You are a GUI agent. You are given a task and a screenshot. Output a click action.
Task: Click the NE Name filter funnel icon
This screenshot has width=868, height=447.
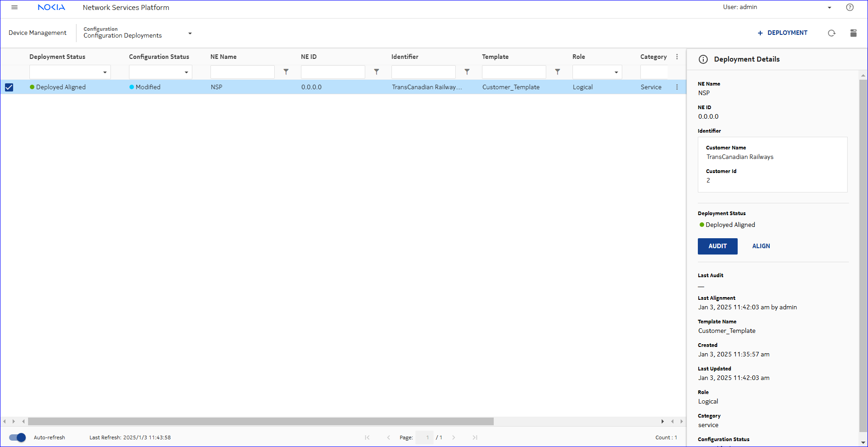(x=286, y=72)
